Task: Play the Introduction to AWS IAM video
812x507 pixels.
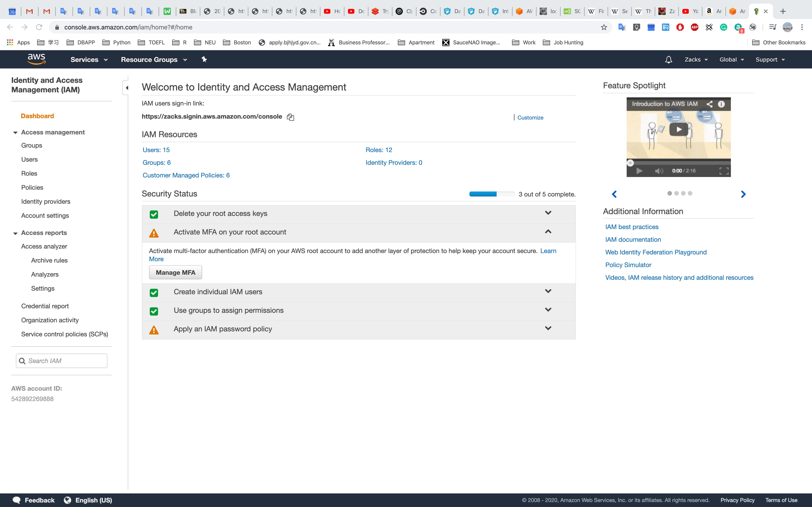Action: [679, 129]
